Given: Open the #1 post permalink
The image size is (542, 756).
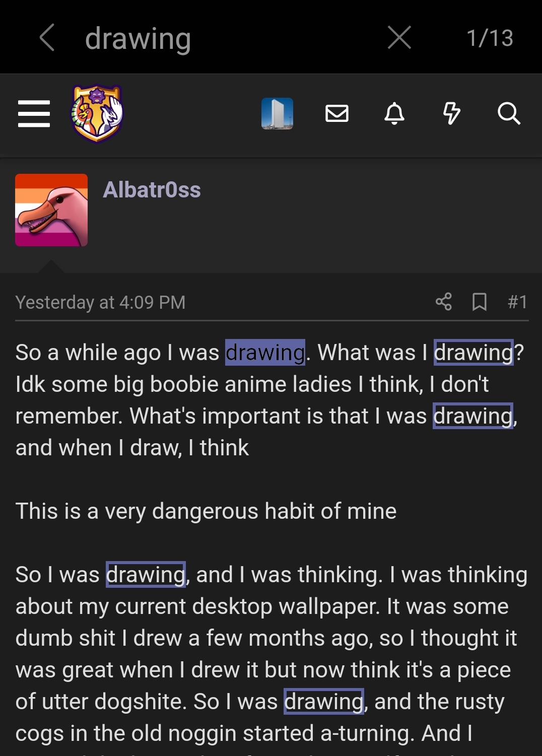Looking at the screenshot, I should point(517,302).
